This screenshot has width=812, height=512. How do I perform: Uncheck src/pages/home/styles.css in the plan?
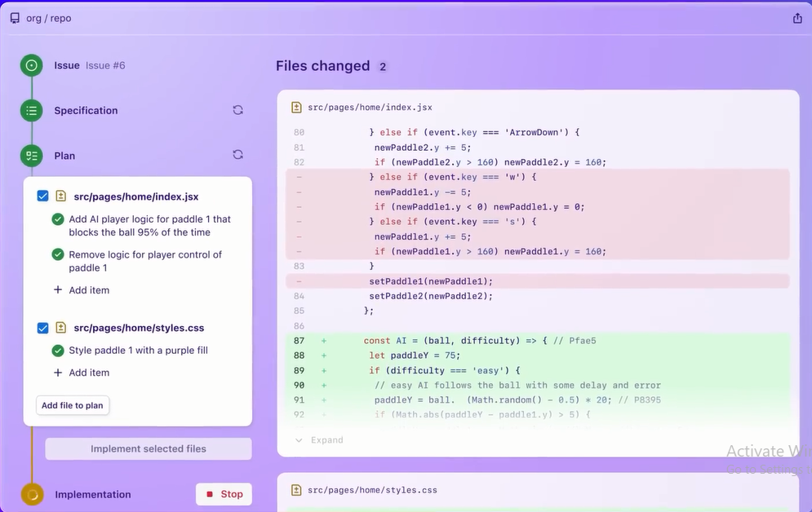click(42, 328)
